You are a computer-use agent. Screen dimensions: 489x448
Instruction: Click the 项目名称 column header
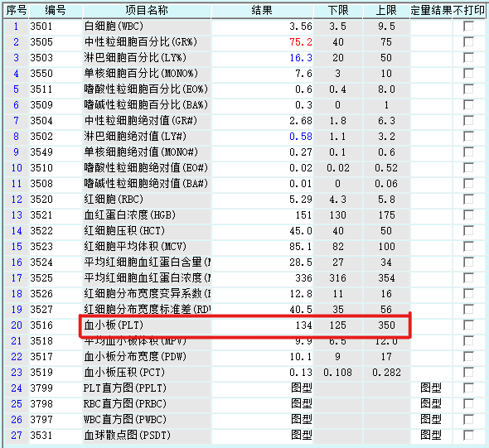point(147,10)
